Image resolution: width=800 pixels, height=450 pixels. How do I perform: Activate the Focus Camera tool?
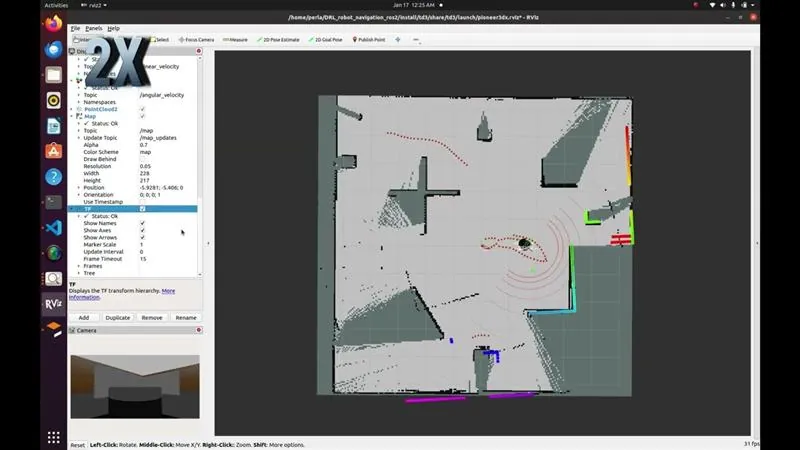click(196, 40)
